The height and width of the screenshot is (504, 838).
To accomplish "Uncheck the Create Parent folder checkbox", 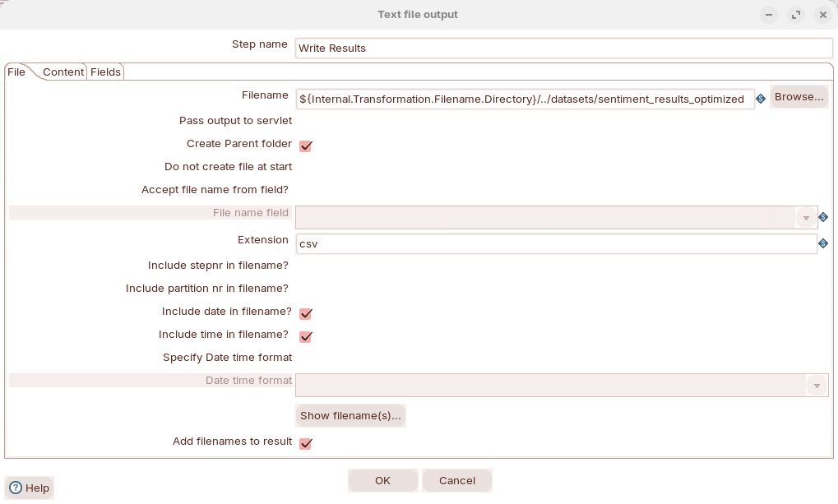I will click(x=305, y=146).
